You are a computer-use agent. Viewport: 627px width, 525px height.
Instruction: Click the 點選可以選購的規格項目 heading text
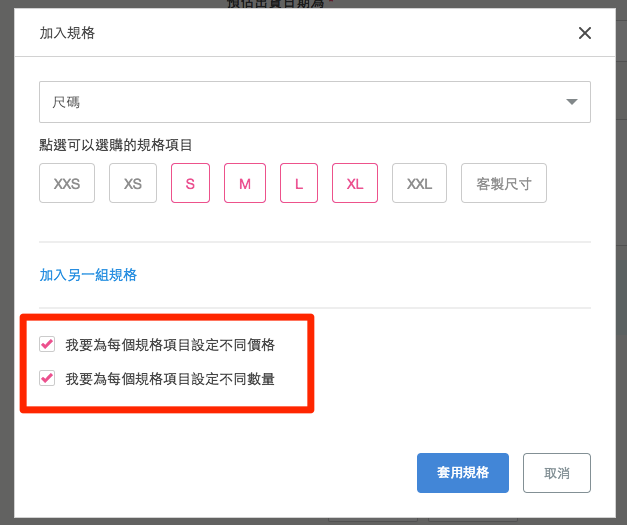click(x=116, y=145)
